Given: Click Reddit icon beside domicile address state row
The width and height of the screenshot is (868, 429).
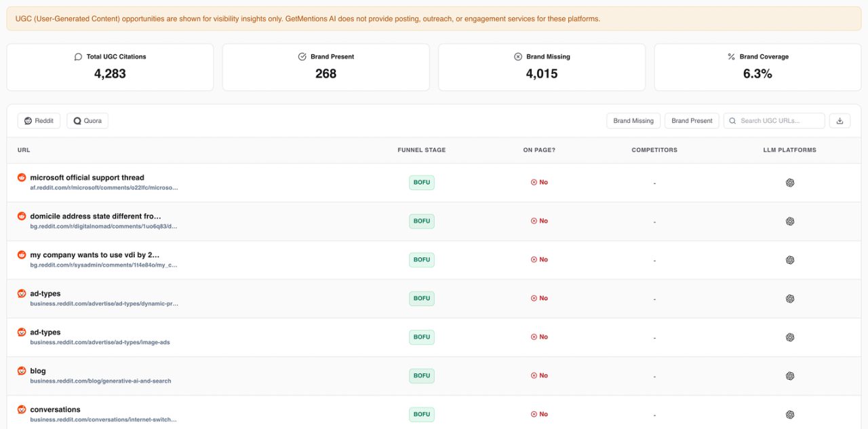Looking at the screenshot, I should [x=22, y=216].
